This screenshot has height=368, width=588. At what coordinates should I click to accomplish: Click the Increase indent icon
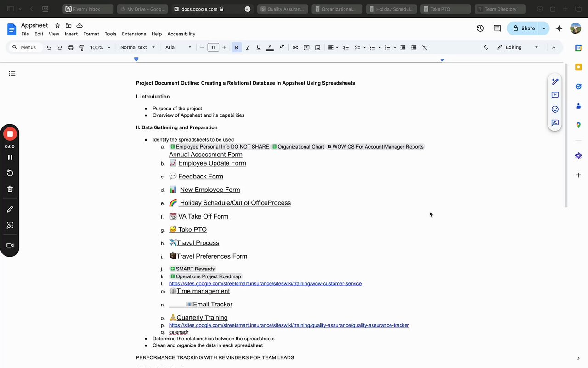tap(414, 47)
